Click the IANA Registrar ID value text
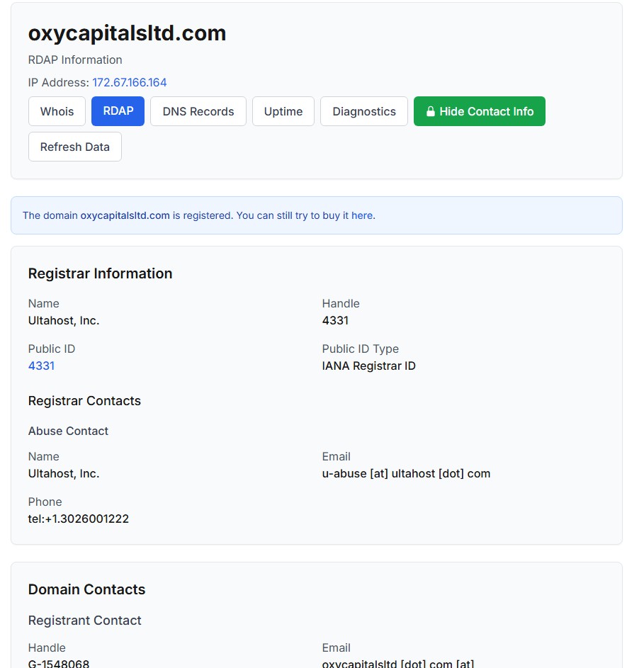Viewport: 644px width, 668px height. point(368,366)
